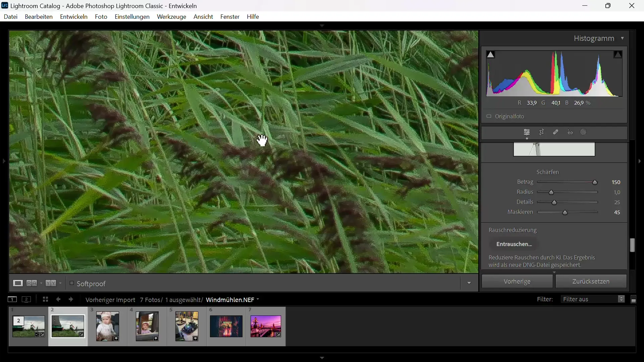Select filmstrip thumbnail 3 baby portrait
Screen dimensions: 644x362
107,326
